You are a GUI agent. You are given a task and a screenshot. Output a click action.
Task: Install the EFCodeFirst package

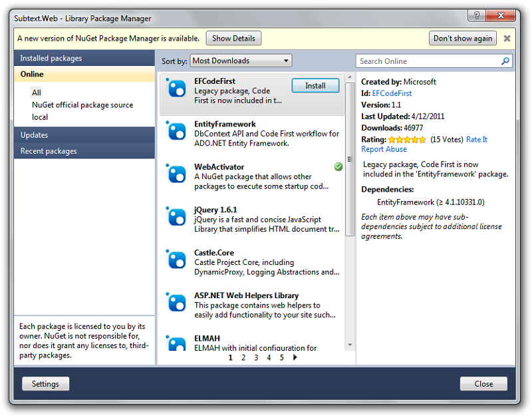[315, 85]
